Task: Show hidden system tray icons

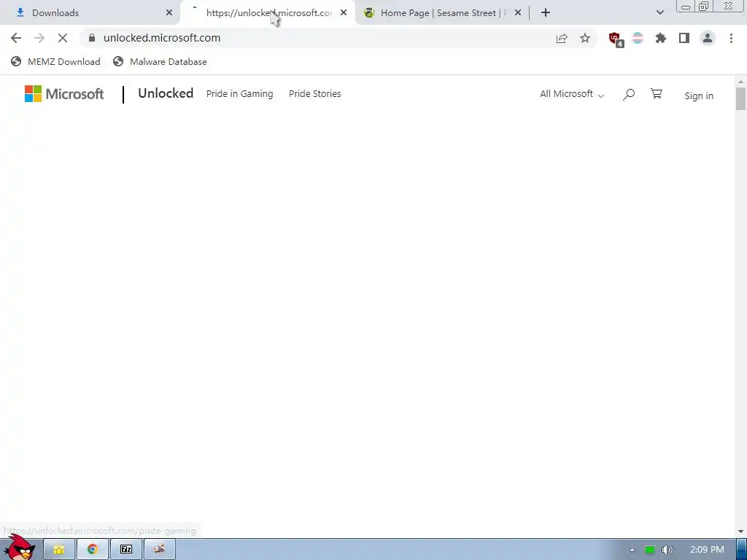Action: pos(632,550)
